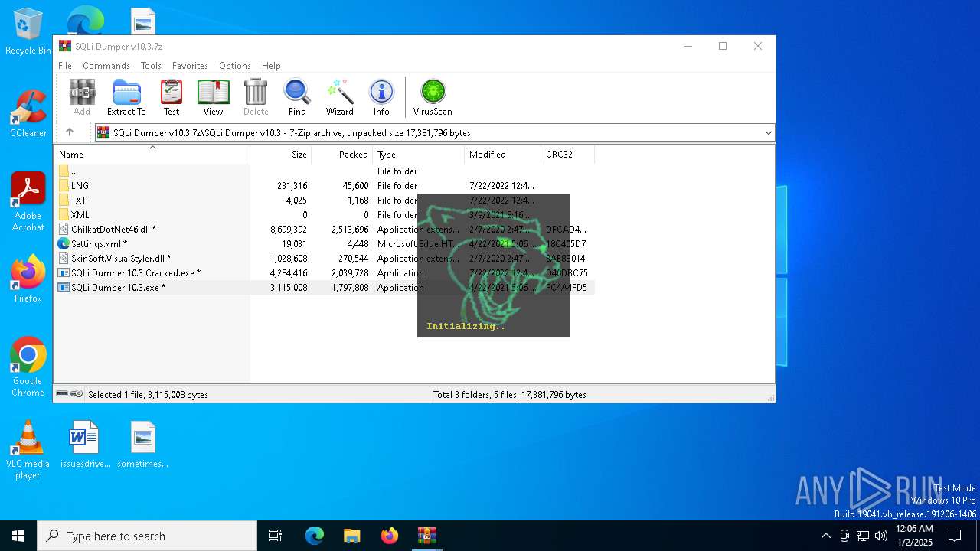Open the Favorites menu
Screen dimensions: 980x551
[190, 66]
